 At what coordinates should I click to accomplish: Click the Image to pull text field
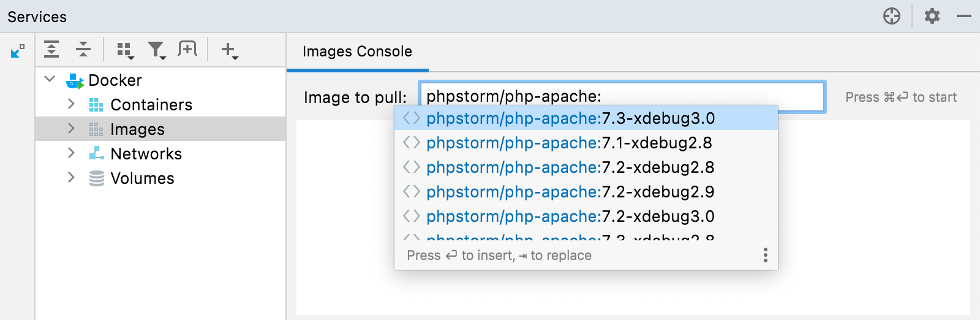(x=622, y=97)
